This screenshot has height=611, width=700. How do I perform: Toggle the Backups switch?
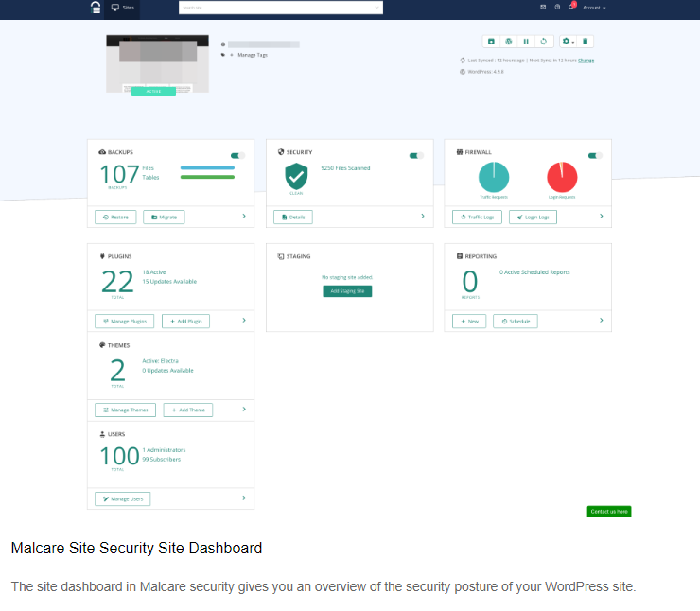[x=237, y=155]
